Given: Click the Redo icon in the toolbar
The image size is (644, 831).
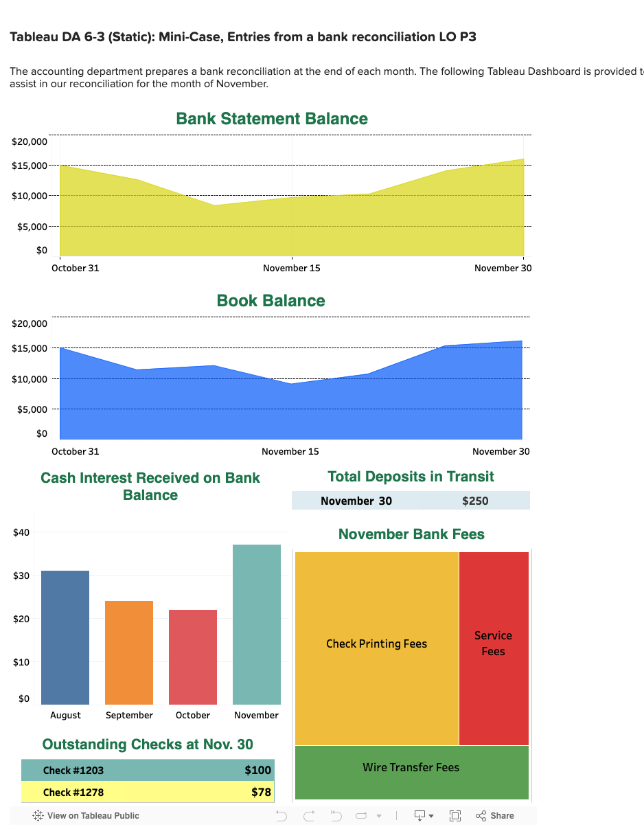Looking at the screenshot, I should point(308,815).
